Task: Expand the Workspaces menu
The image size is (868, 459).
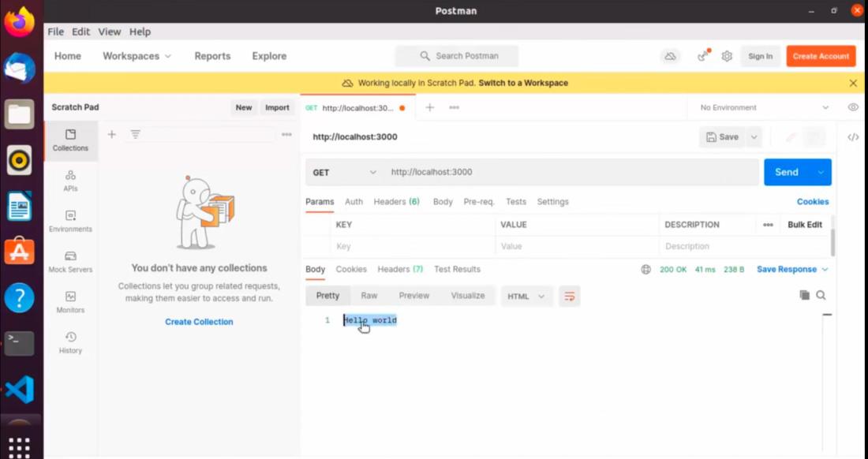Action: pos(137,56)
